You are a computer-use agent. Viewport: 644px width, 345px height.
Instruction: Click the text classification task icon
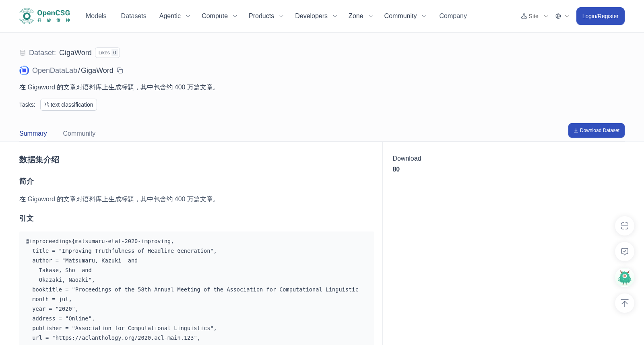pyautogui.click(x=47, y=105)
